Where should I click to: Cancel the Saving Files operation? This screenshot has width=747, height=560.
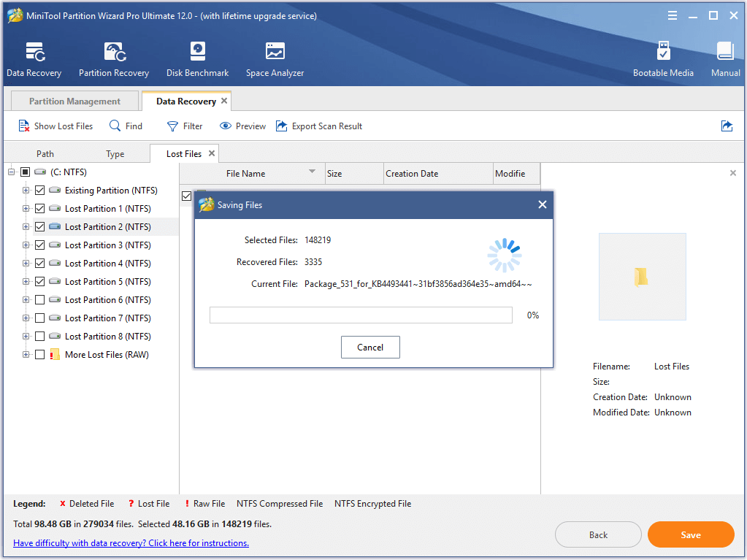point(370,348)
